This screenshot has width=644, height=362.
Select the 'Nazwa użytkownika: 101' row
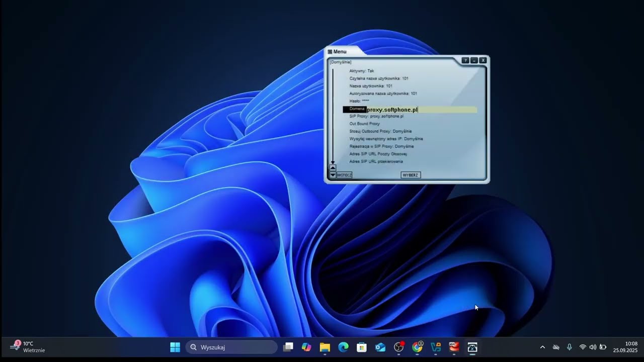pos(371,86)
